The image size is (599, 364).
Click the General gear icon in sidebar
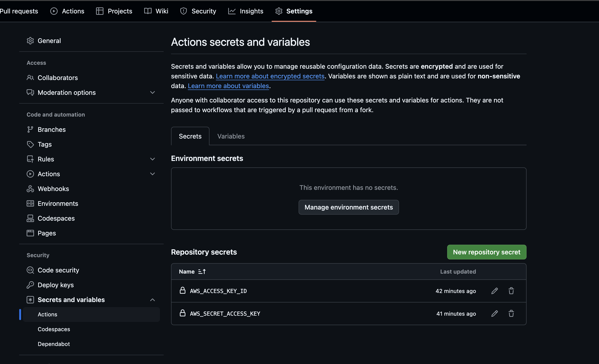click(30, 40)
